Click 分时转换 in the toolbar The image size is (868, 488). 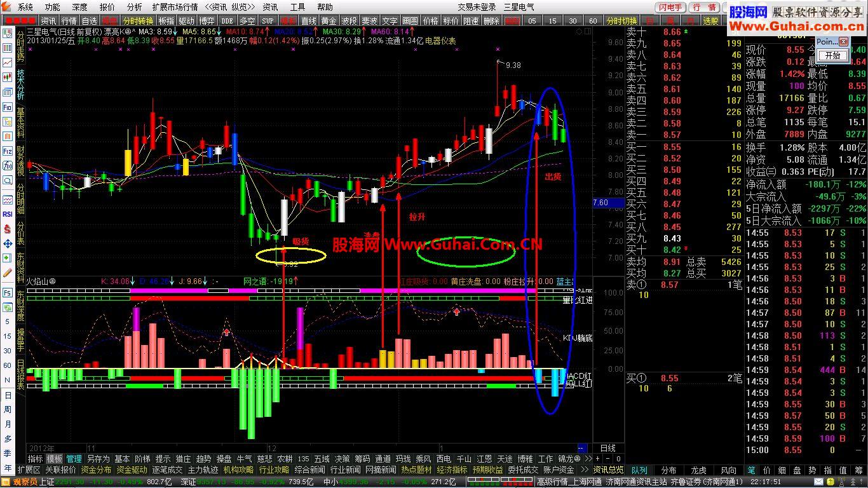click(x=138, y=20)
